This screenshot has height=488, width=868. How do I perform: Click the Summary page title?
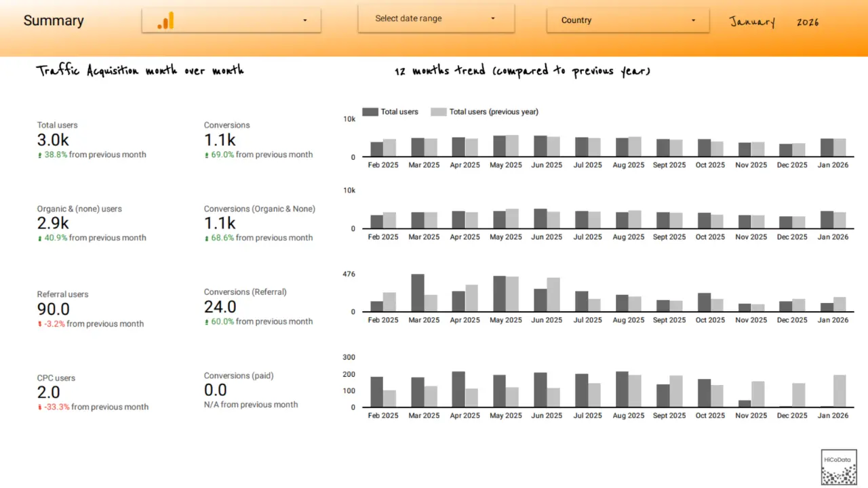click(54, 20)
